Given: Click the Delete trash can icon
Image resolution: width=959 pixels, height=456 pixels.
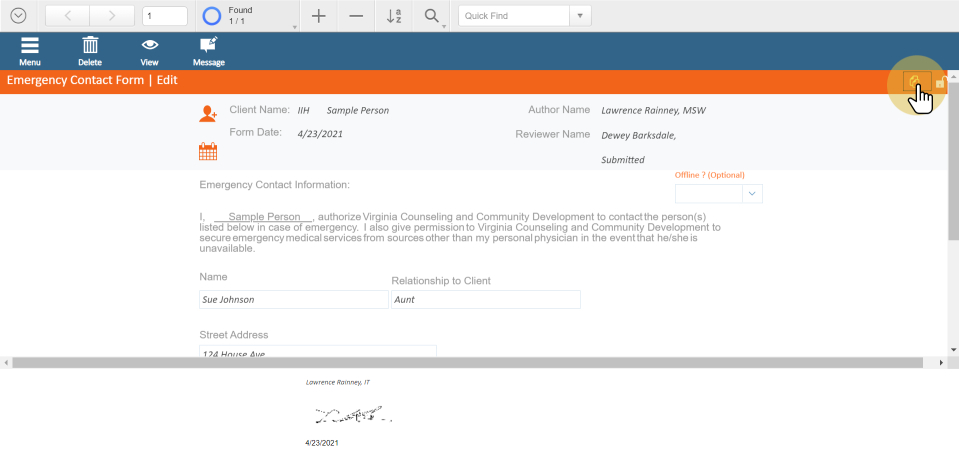Looking at the screenshot, I should click(x=90, y=50).
